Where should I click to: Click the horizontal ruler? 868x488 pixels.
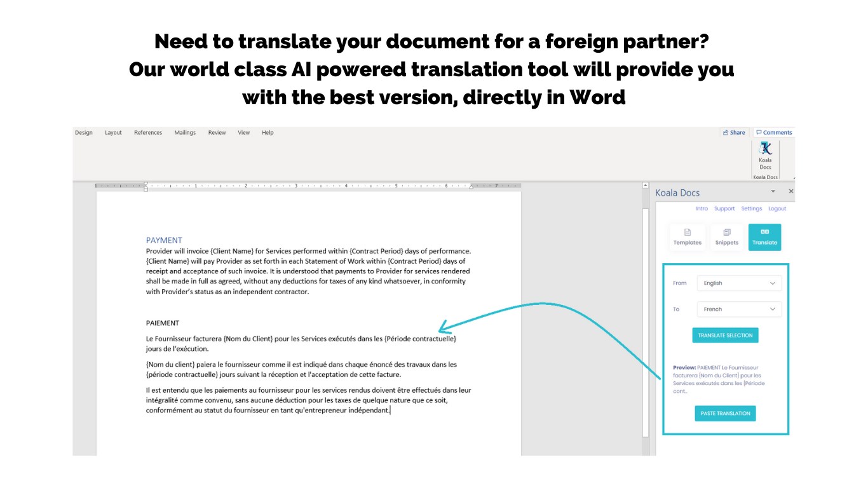pyautogui.click(x=308, y=186)
